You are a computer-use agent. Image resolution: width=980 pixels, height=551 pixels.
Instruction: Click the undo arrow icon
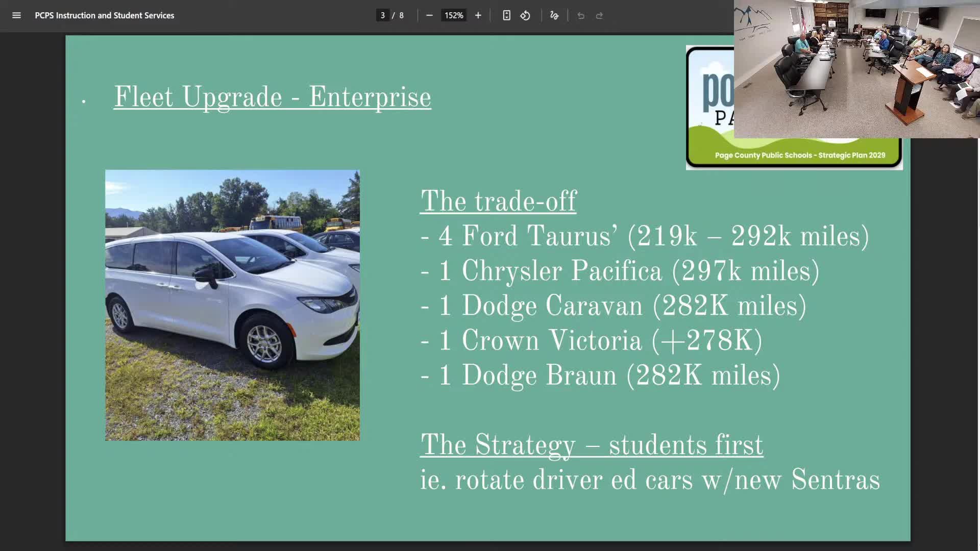[x=581, y=15]
